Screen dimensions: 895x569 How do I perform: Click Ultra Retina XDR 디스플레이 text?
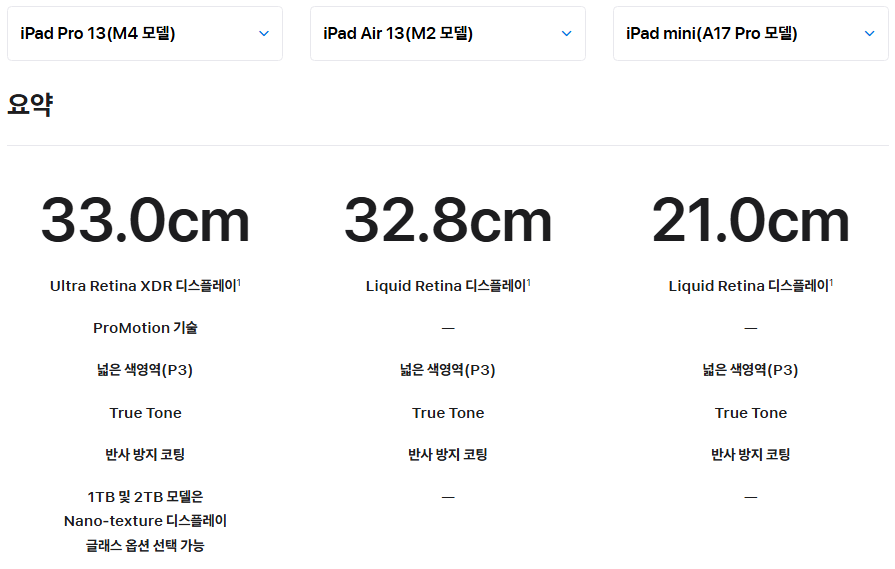tap(143, 286)
